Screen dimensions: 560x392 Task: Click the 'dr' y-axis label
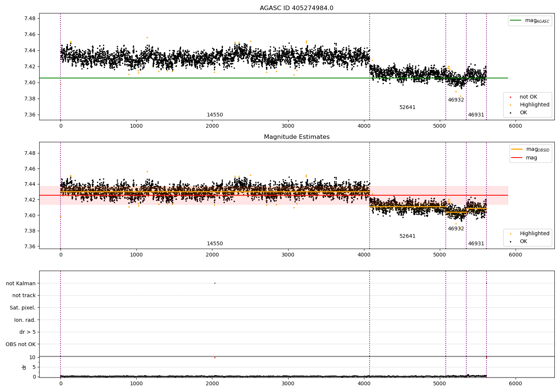tap(24, 367)
